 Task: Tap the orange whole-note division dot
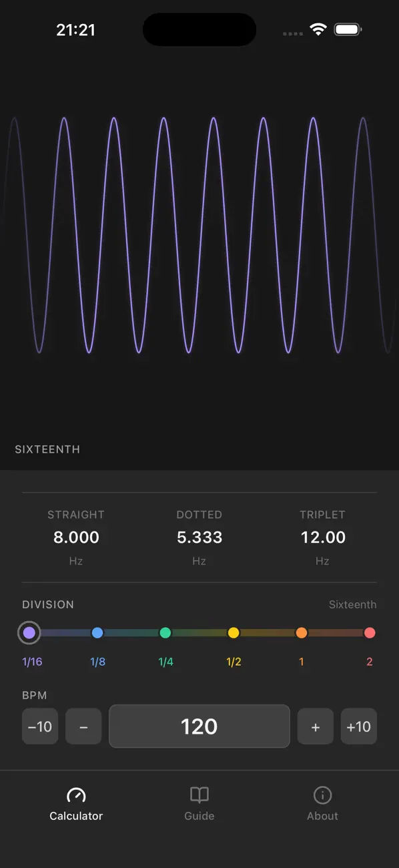coord(302,632)
